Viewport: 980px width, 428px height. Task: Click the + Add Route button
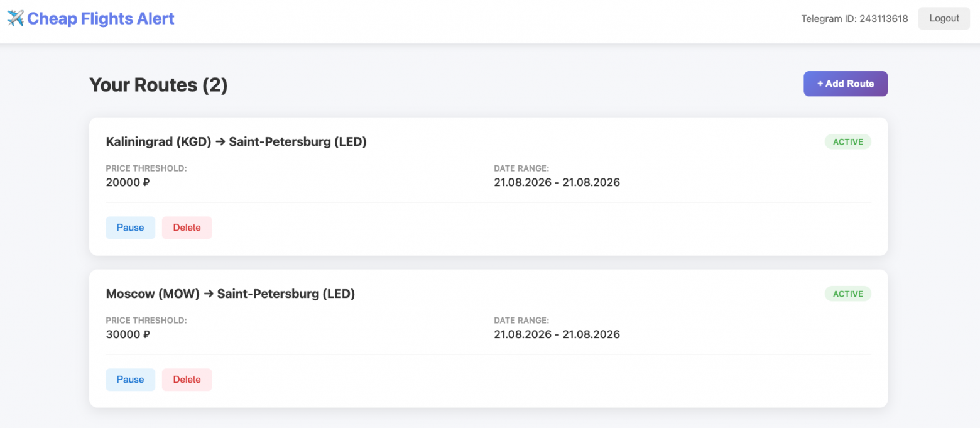(x=846, y=84)
